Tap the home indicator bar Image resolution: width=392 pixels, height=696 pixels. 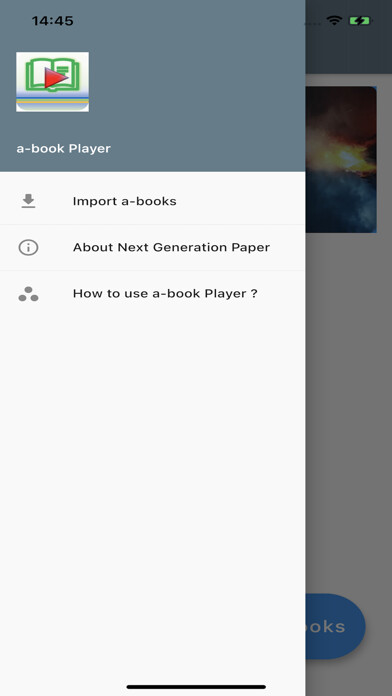196,687
